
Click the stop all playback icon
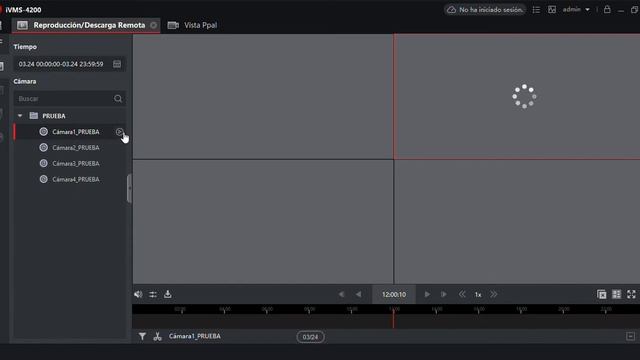602,294
